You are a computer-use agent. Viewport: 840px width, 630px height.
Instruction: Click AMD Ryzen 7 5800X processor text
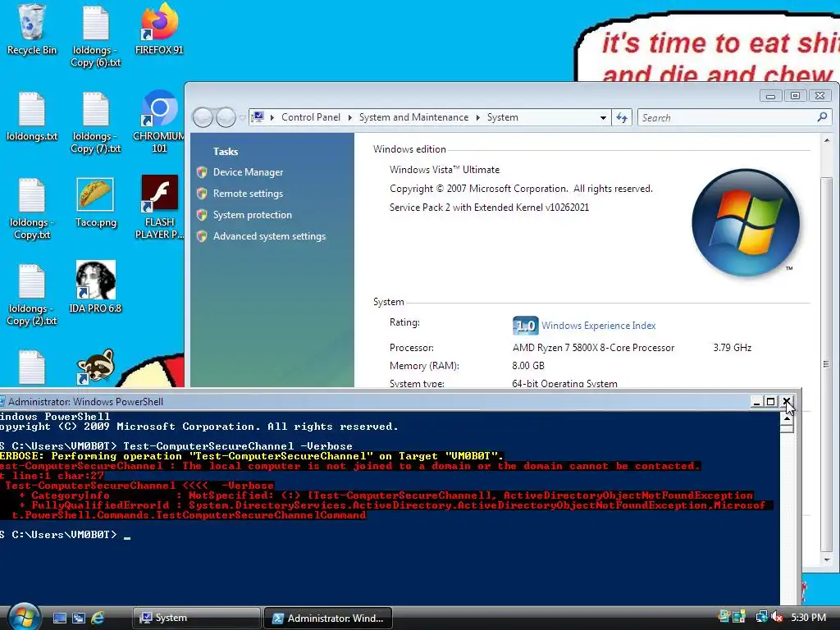point(594,348)
